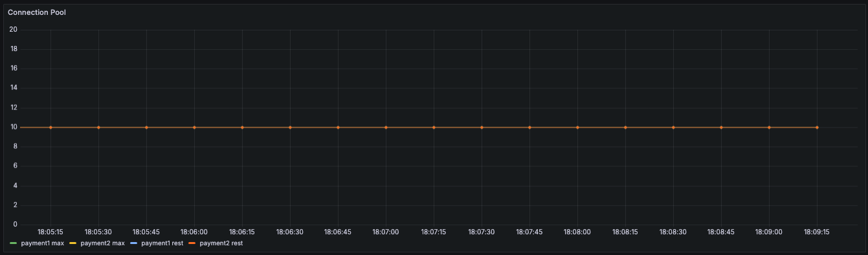This screenshot has width=868, height=255.
Task: Select the data point at 18:06:30
Action: (290, 127)
